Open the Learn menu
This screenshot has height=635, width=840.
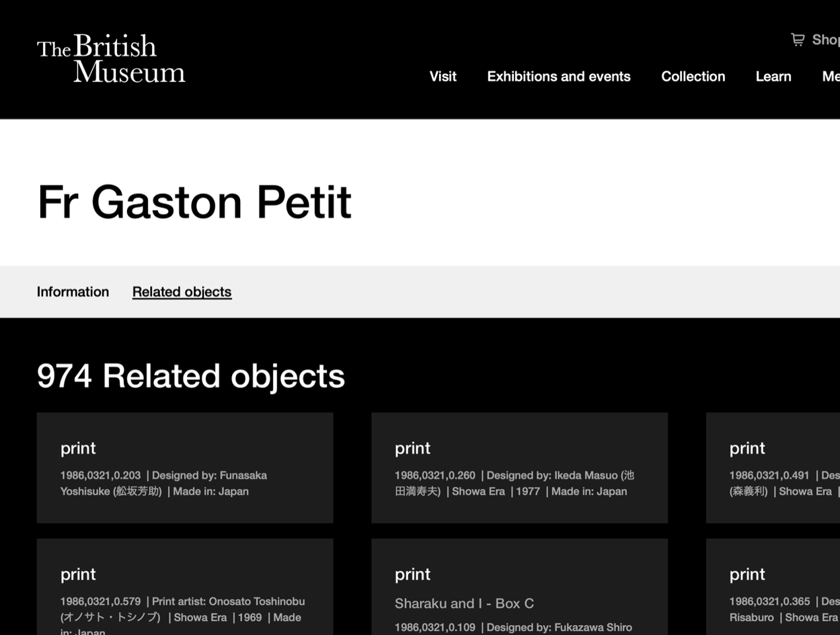(x=773, y=77)
